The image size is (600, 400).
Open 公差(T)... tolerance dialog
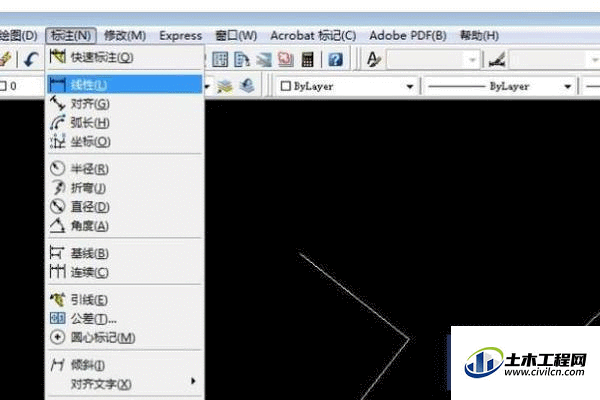[125, 318]
